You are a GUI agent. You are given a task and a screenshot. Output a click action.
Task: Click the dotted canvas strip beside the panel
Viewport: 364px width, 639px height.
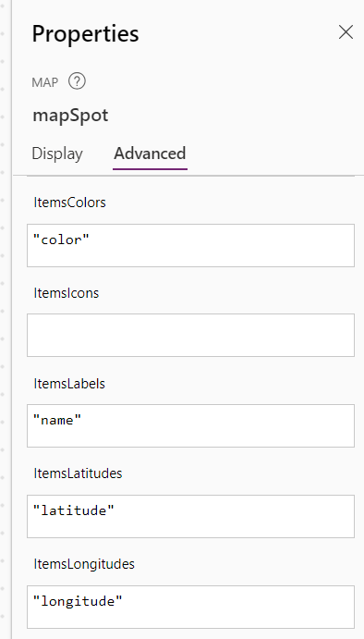click(x=5, y=320)
